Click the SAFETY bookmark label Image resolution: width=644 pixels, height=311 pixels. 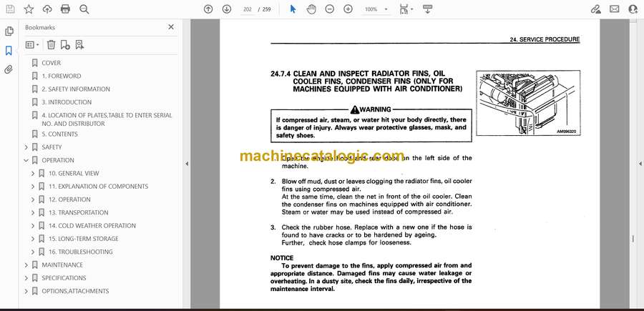coord(52,147)
